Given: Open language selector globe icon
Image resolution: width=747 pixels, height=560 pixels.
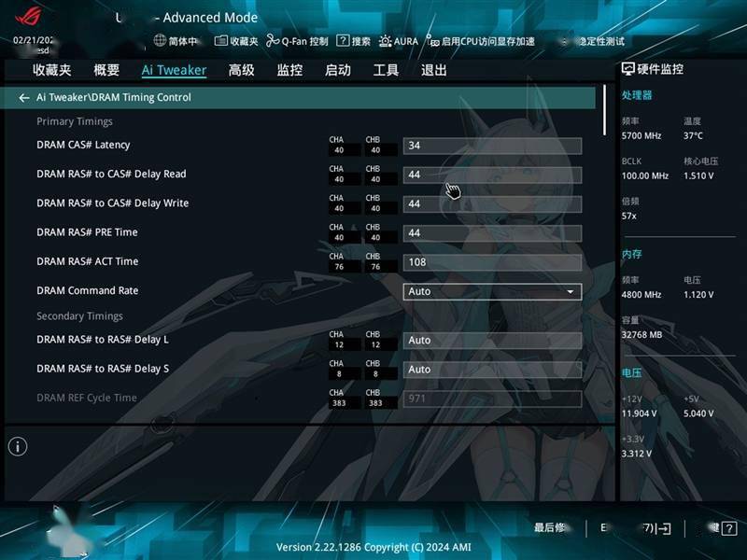Looking at the screenshot, I should tap(160, 41).
